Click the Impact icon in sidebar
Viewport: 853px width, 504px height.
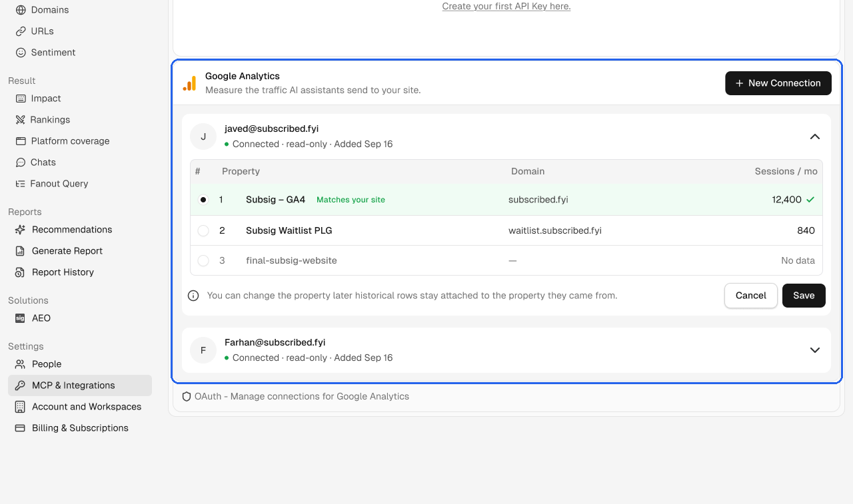pos(21,99)
